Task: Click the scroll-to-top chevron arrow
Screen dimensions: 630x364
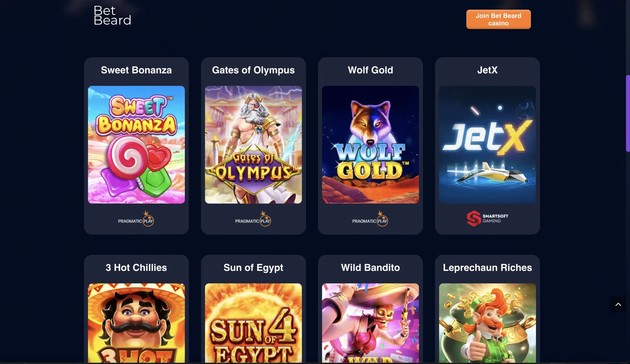Action: click(x=618, y=304)
